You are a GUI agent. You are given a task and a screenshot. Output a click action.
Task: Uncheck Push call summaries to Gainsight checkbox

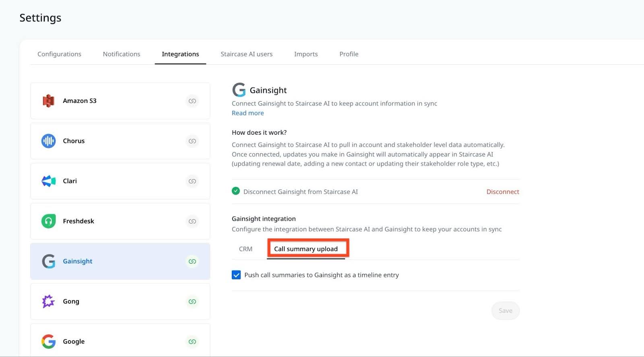[236, 275]
